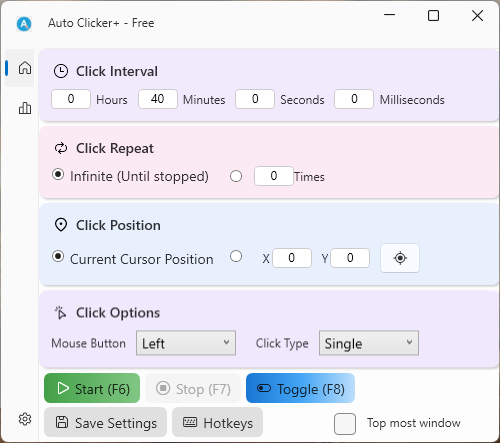The image size is (500, 443).
Task: Open the Click Type dropdown
Action: coord(369,343)
